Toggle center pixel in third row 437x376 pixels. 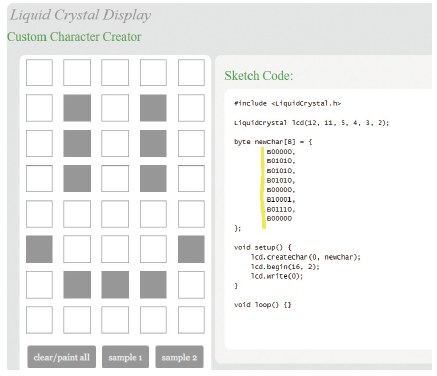tap(115, 143)
